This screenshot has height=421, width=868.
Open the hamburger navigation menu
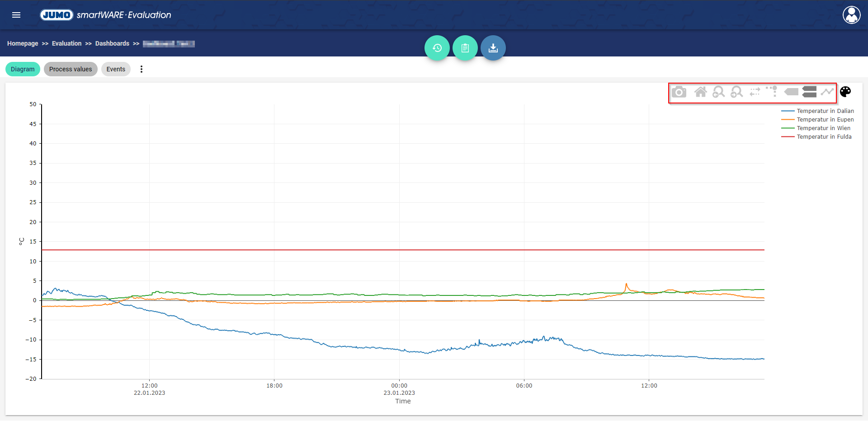click(16, 15)
